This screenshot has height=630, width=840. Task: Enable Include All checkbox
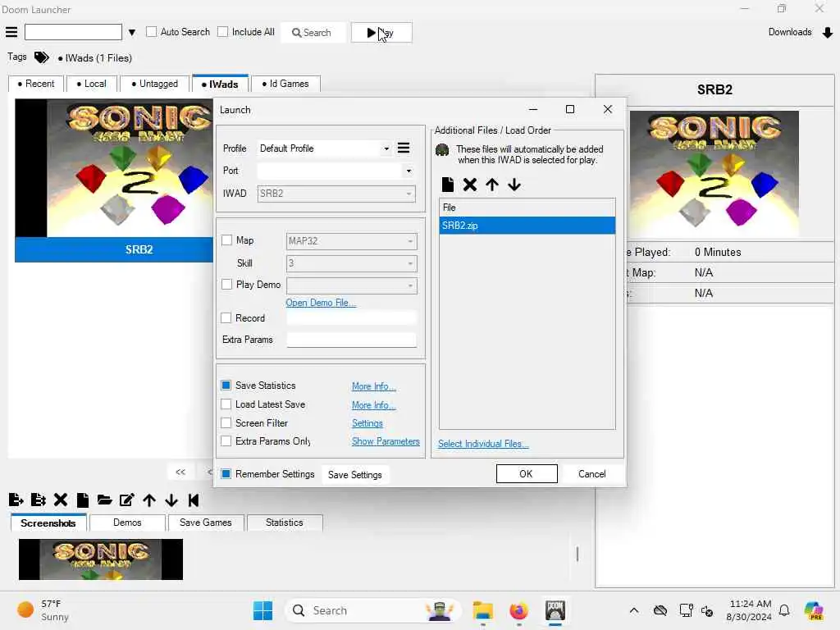[223, 32]
